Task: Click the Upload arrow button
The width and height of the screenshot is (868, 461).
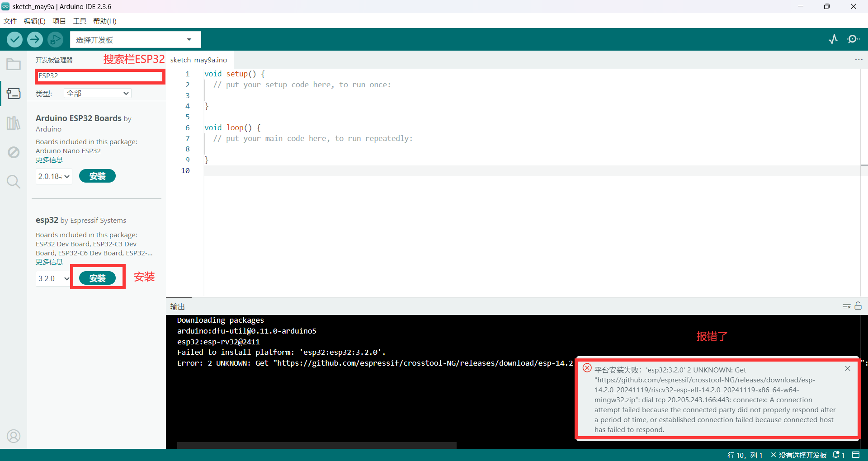Action: tap(35, 40)
